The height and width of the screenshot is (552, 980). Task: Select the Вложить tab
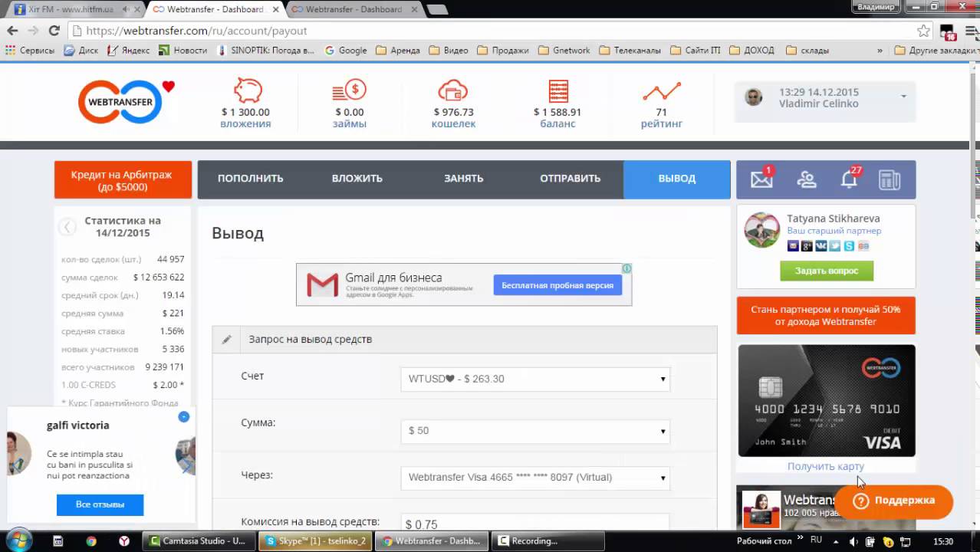357,179
